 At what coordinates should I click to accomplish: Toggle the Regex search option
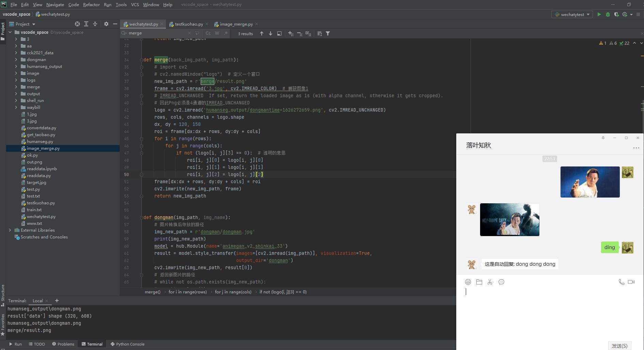point(226,33)
